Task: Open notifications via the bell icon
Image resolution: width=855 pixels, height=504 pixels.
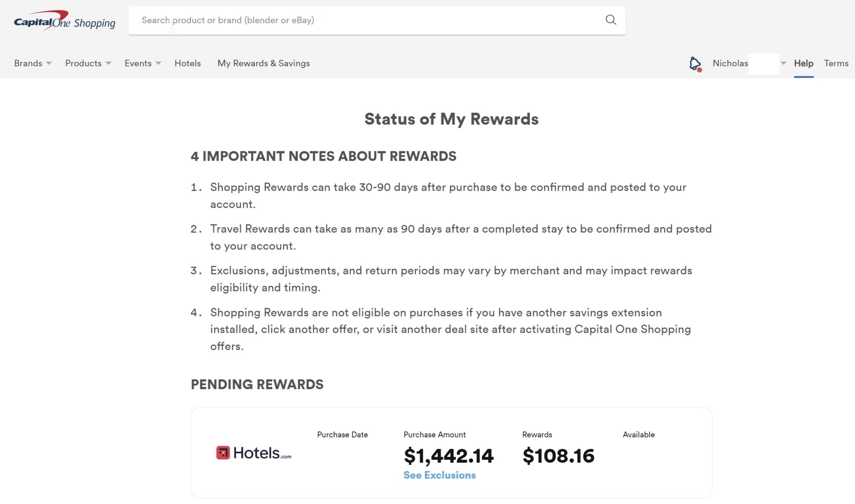Action: (x=694, y=64)
